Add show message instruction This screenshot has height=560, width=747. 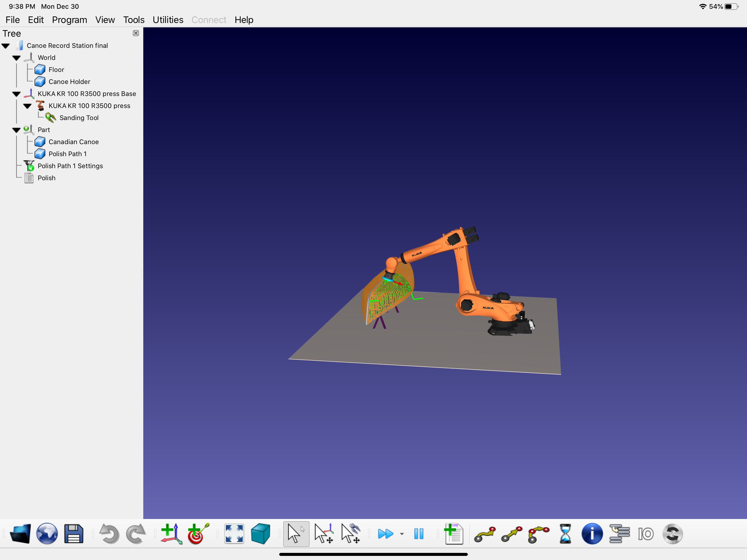tap(592, 534)
